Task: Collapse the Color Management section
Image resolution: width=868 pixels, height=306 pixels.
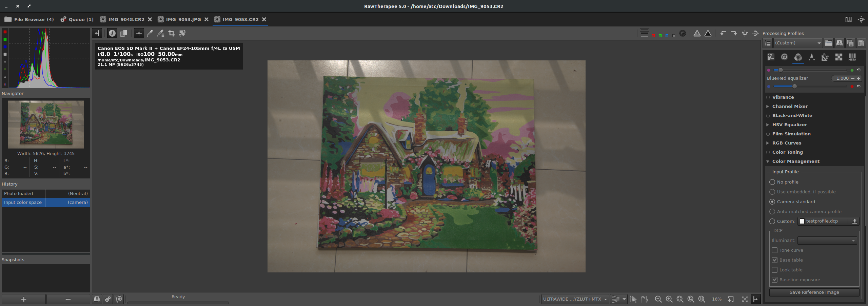Action: click(x=768, y=161)
